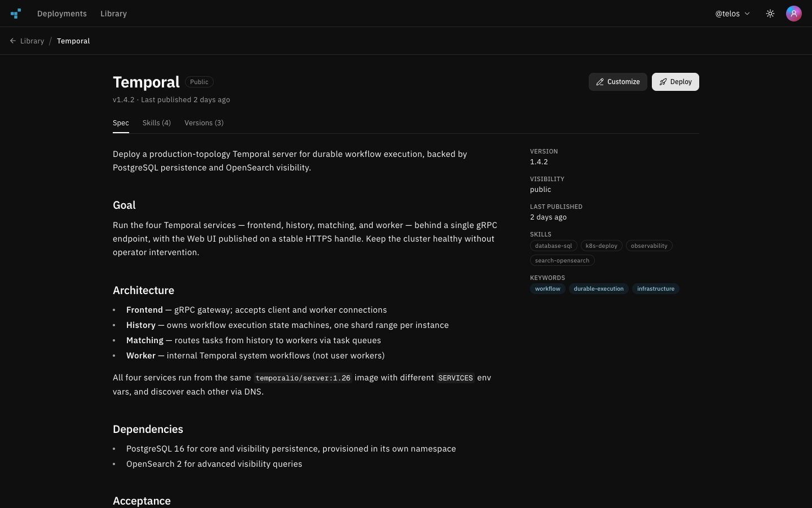This screenshot has width=812, height=508.
Task: Toggle the light/dark theme sun icon
Action: 770,14
